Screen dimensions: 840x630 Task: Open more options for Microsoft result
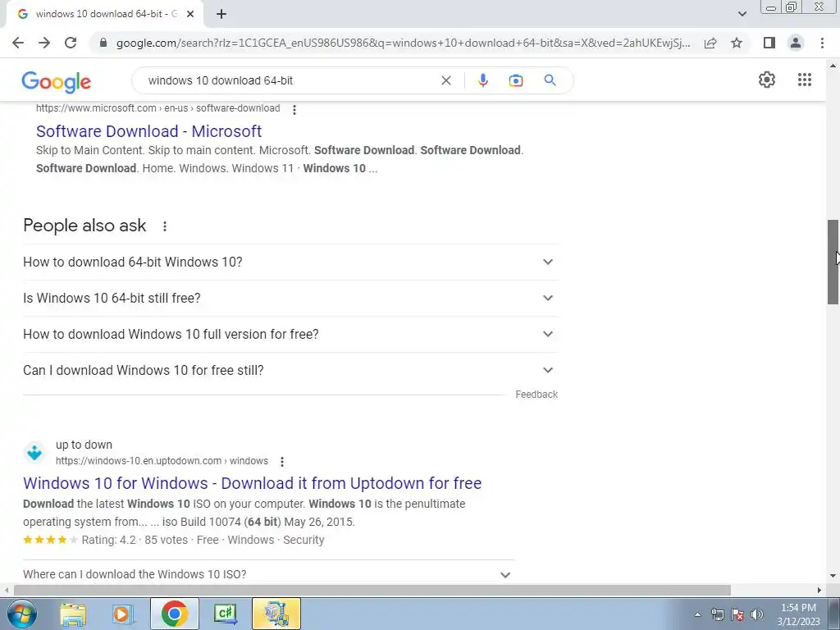294,109
